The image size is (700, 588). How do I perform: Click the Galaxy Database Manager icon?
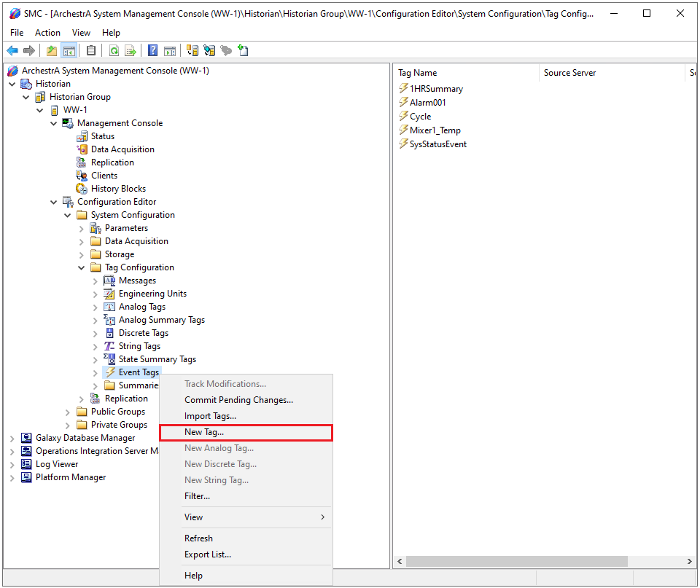point(26,438)
